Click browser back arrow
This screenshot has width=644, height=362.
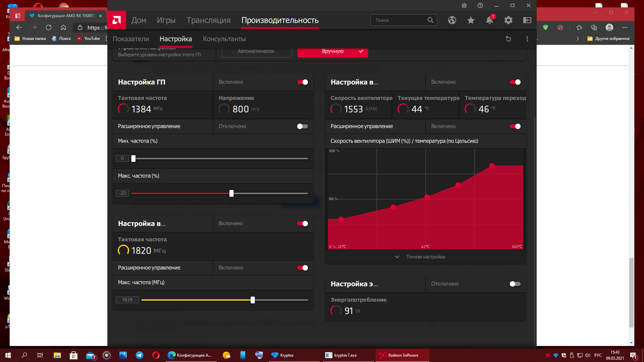pos(19,27)
